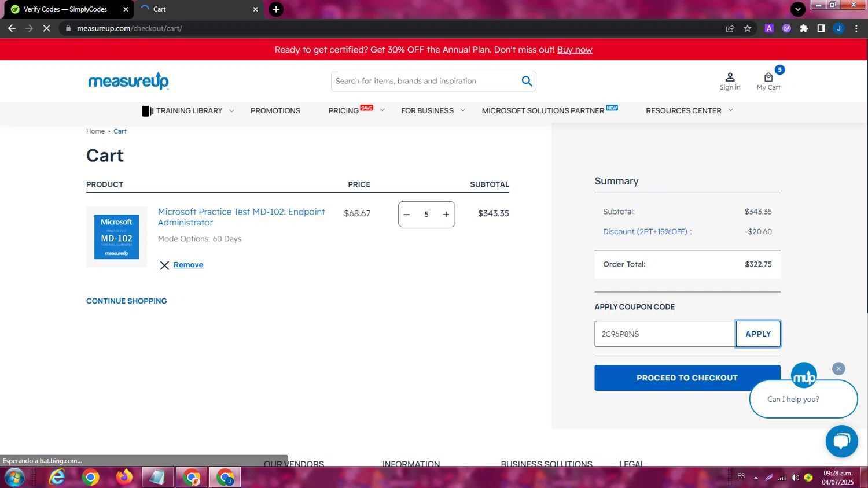Bookmark this page with the star icon
This screenshot has height=488, width=868.
(748, 28)
